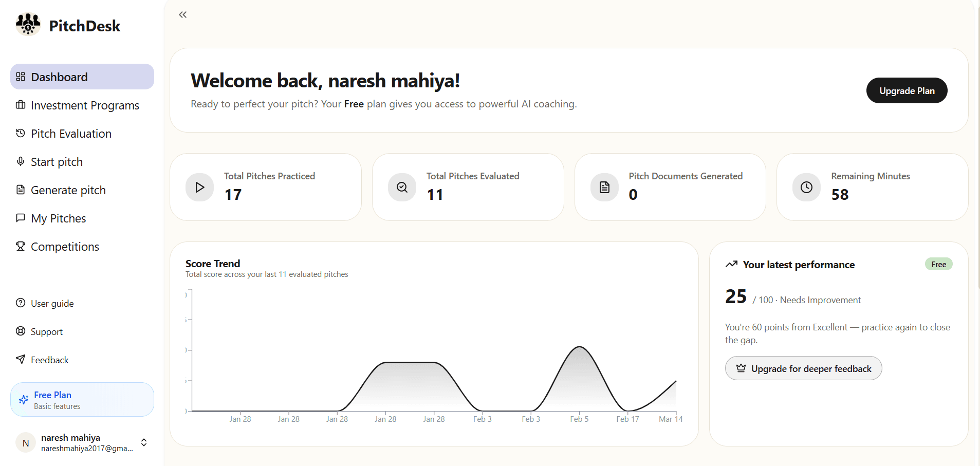Image resolution: width=980 pixels, height=466 pixels.
Task: Click the Dashboard grid icon
Action: pyautogui.click(x=21, y=77)
